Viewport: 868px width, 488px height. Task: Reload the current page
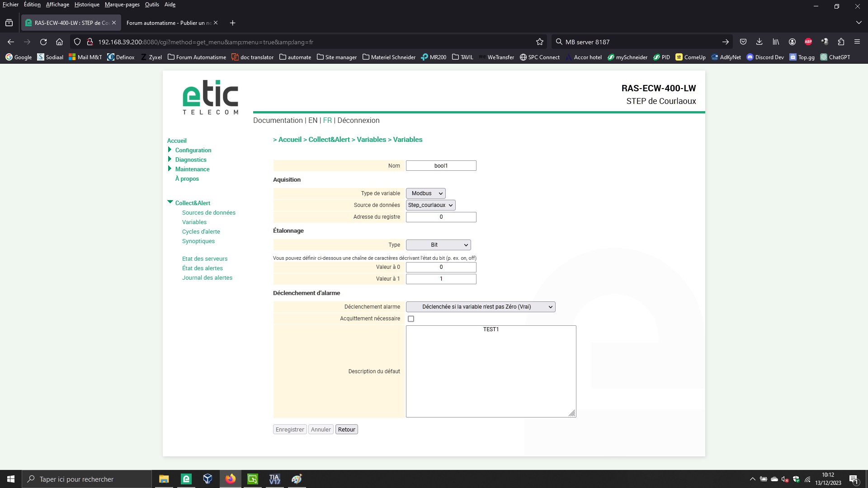click(x=43, y=42)
